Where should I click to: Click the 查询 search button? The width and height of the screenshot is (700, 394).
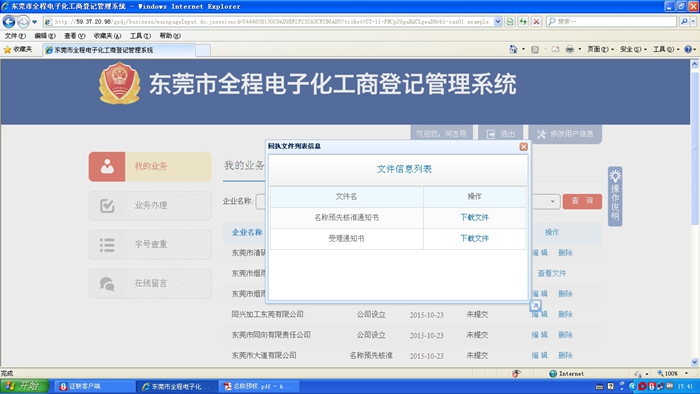(582, 201)
